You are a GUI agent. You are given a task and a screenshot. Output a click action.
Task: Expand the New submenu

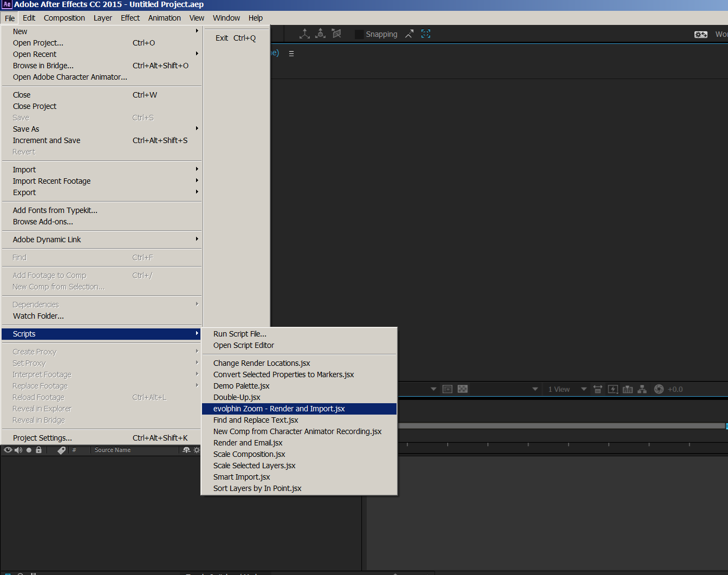tap(101, 31)
